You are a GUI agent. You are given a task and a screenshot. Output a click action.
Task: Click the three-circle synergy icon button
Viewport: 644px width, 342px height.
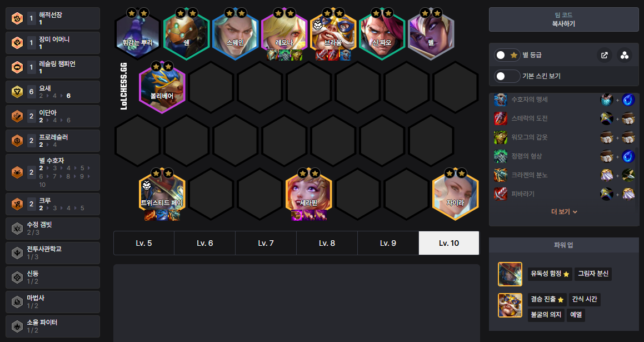pos(625,55)
